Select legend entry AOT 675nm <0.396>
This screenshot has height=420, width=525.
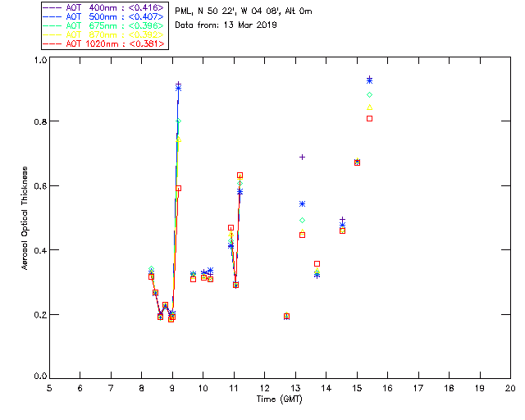[x=104, y=25]
